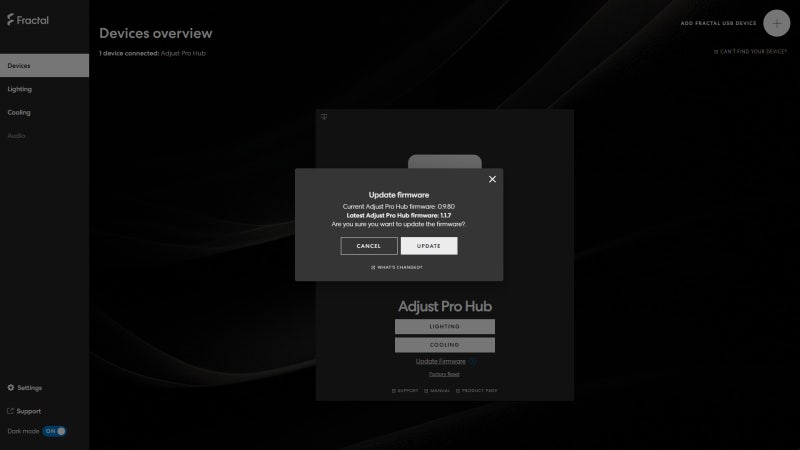Open the Product Page link
800x450 pixels.
tap(477, 391)
